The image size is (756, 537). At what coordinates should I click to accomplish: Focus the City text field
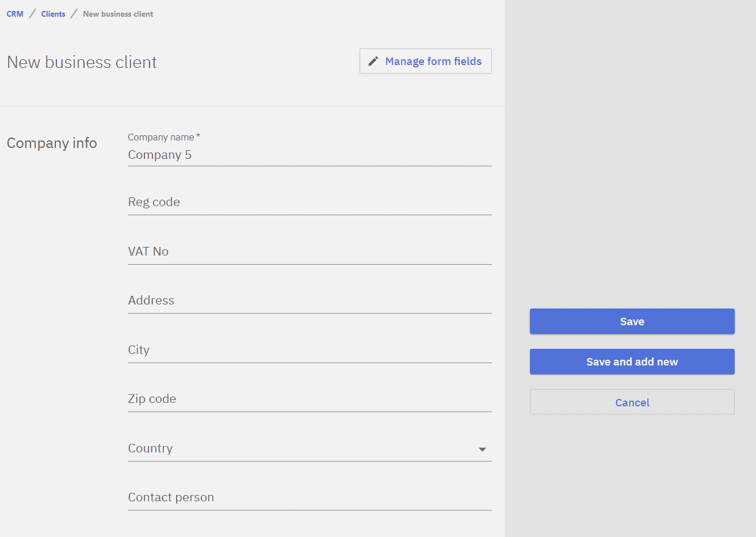point(310,350)
